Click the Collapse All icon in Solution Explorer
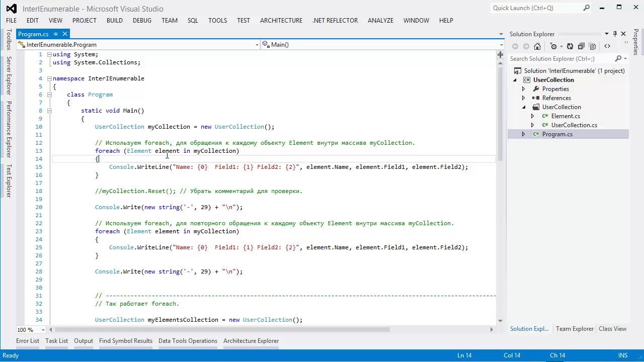The image size is (644, 362). click(581, 46)
